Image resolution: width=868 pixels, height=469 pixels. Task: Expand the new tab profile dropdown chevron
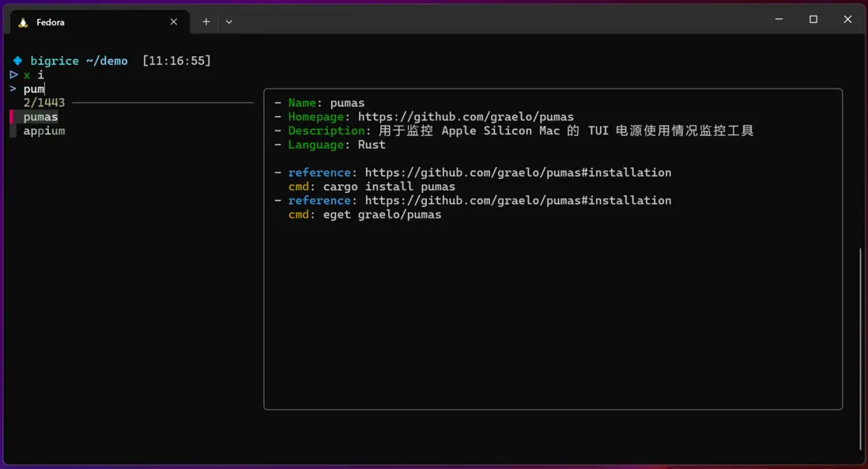point(229,22)
